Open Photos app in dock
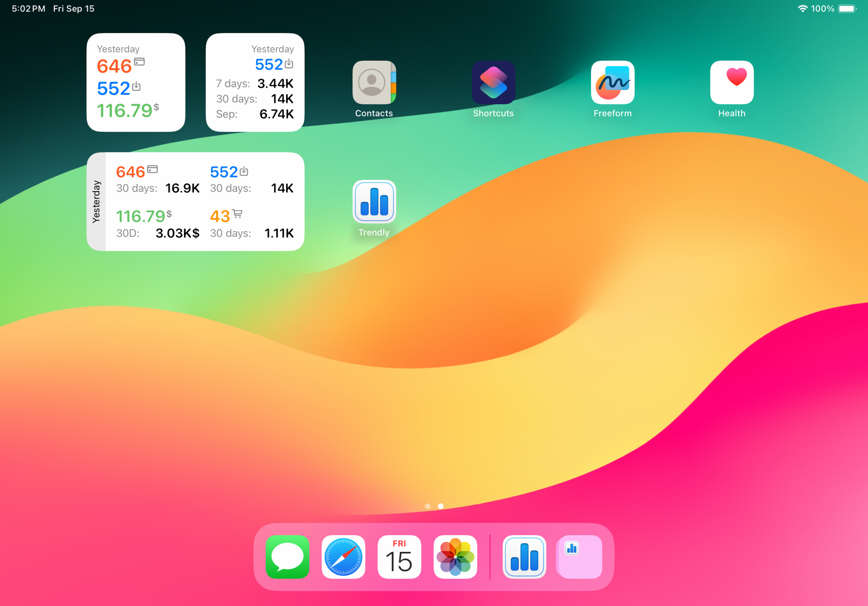The height and width of the screenshot is (606, 868). (x=455, y=557)
